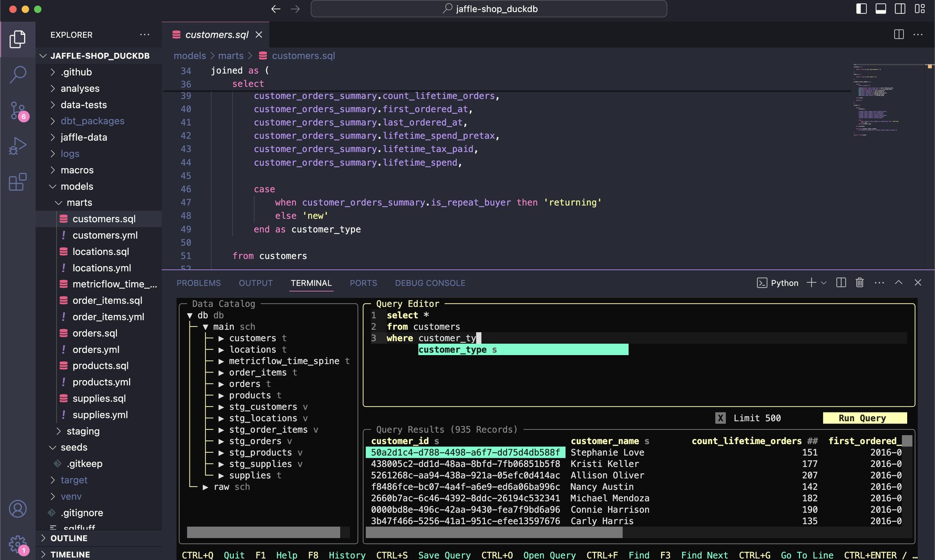Collapse the main schema in Data Catalog
This screenshot has height=560, width=935.
pos(205,327)
